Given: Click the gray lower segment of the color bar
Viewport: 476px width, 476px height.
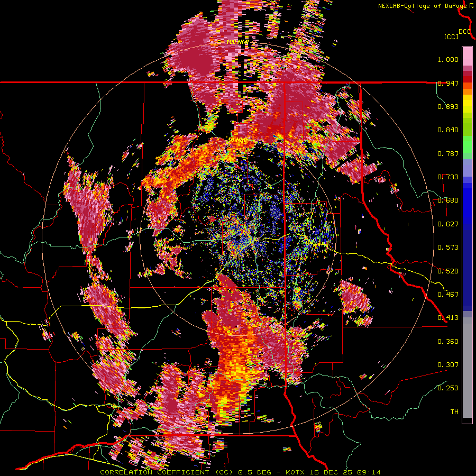Looking at the screenshot, I should click(x=467, y=368).
